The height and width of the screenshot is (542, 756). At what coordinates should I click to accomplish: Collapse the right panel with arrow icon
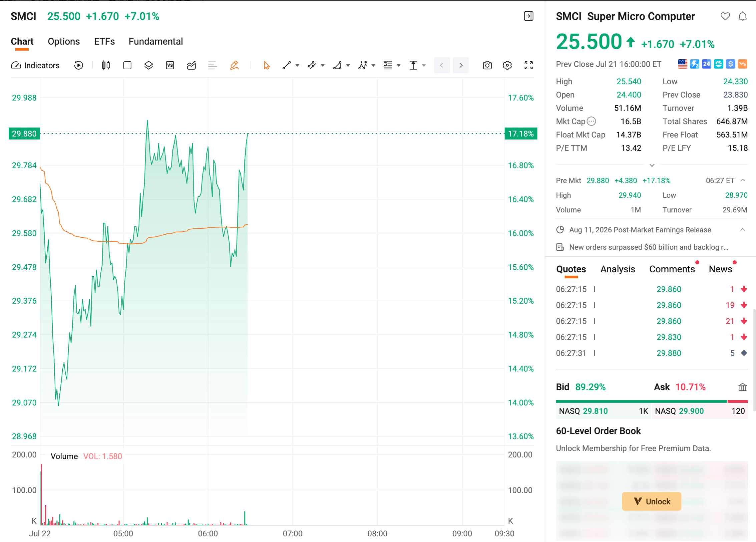pyautogui.click(x=528, y=16)
